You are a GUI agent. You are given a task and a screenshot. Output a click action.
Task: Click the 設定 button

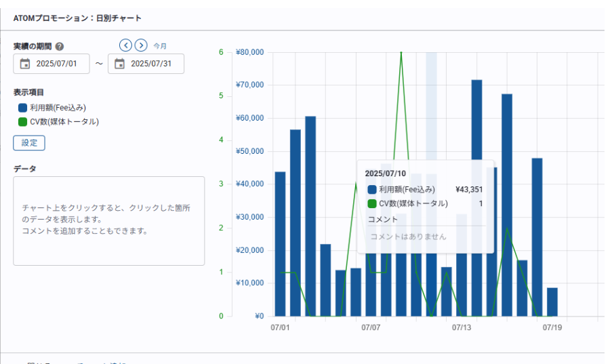coord(29,143)
